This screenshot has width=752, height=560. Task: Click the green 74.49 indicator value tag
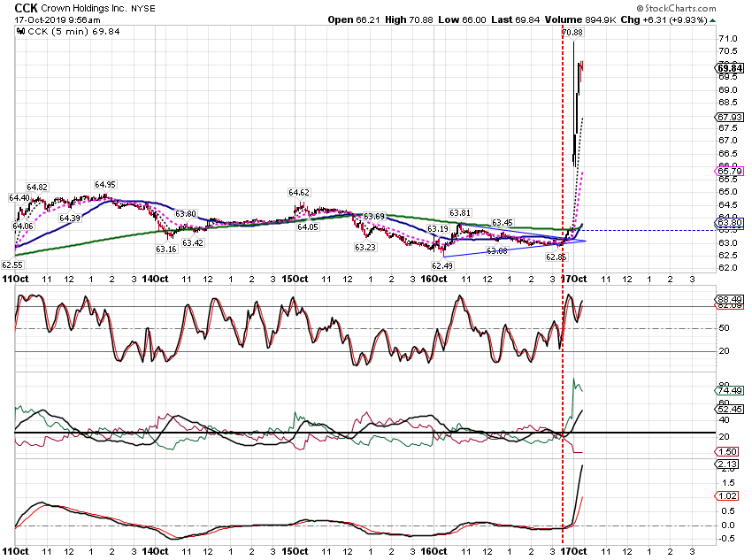click(730, 391)
